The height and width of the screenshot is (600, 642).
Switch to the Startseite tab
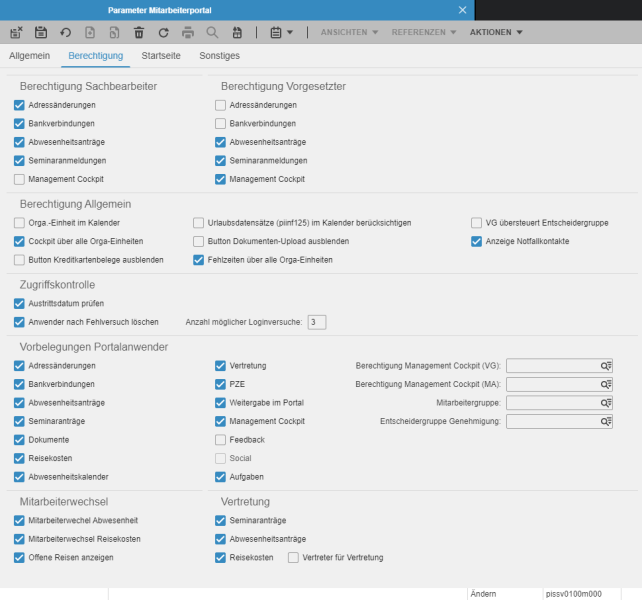point(161,56)
